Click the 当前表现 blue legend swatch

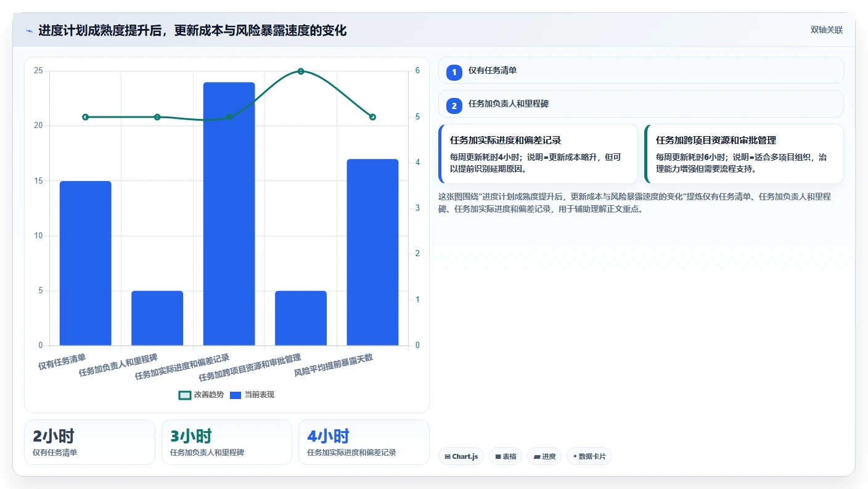pos(235,395)
